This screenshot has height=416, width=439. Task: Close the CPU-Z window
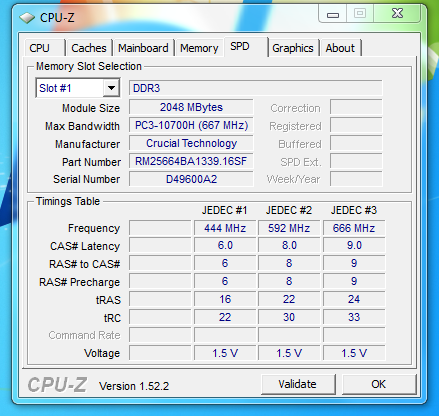pyautogui.click(x=397, y=14)
